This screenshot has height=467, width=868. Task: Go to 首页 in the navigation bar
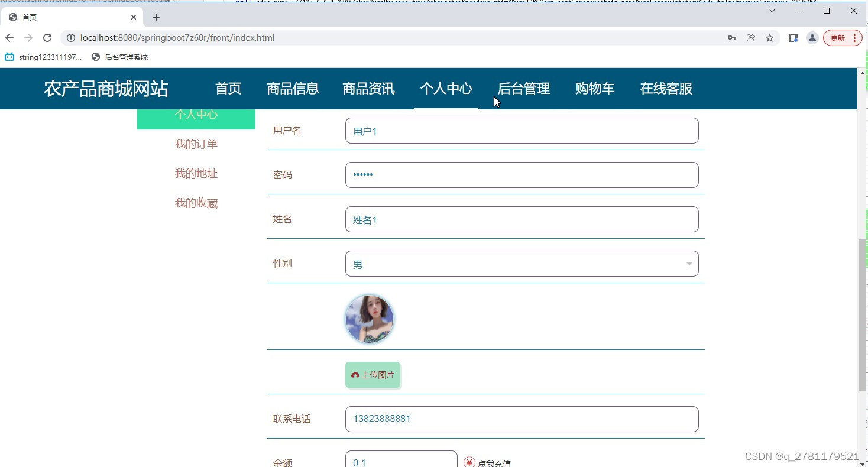(228, 89)
